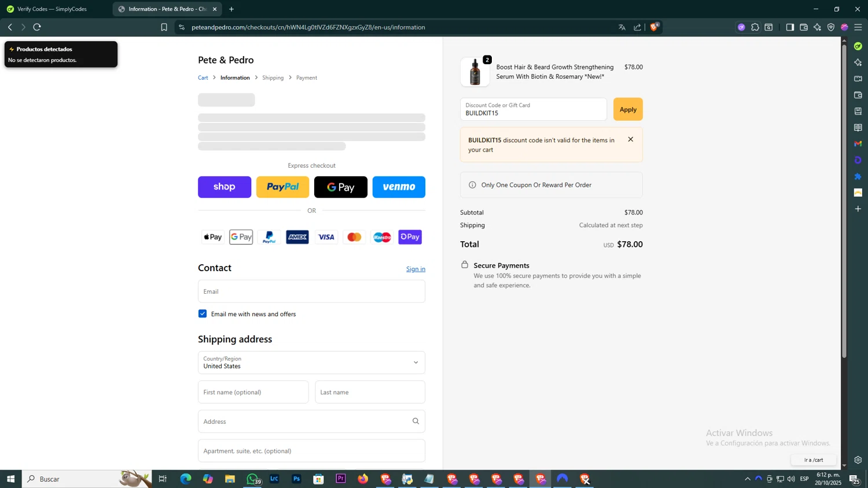Open sidebar settings gear icon
This screenshot has height=488, width=868.
click(x=858, y=460)
